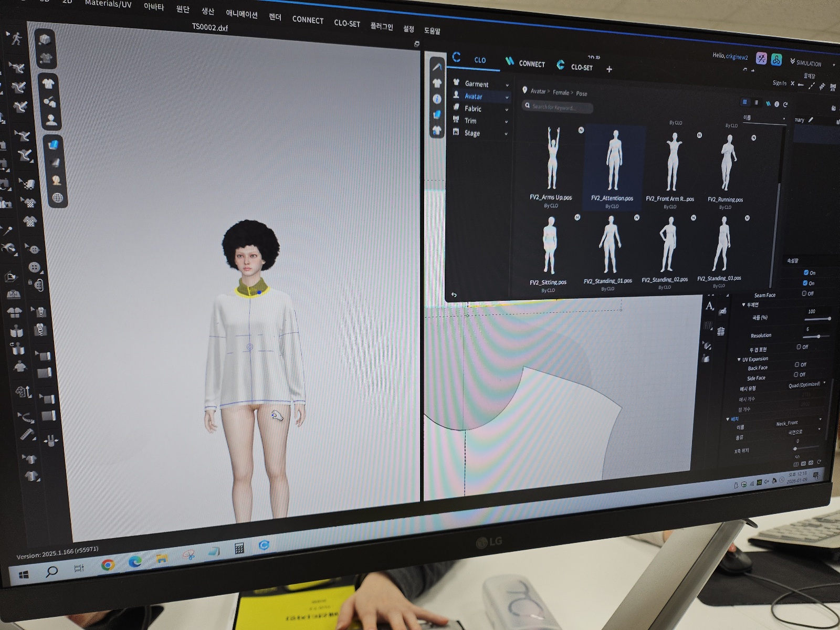840x630 pixels.
Task: Click the refresh icon in library panel
Action: 785,104
